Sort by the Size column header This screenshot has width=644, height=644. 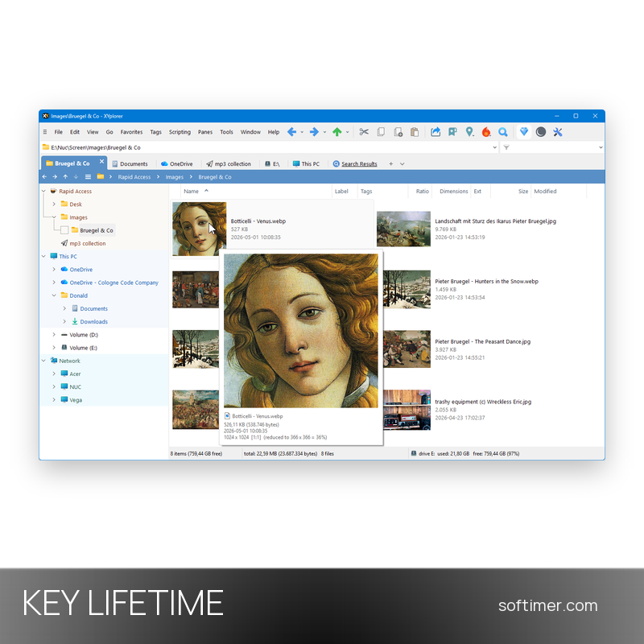(522, 191)
